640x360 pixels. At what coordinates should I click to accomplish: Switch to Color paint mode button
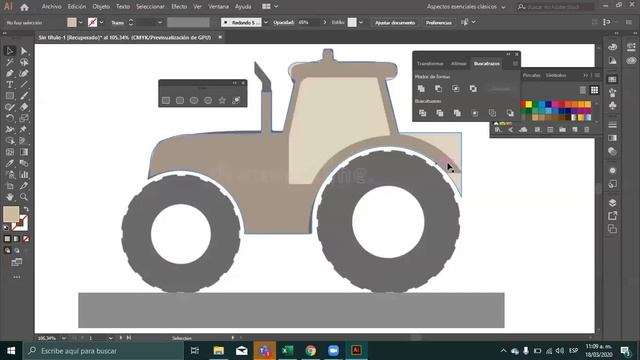[7, 239]
